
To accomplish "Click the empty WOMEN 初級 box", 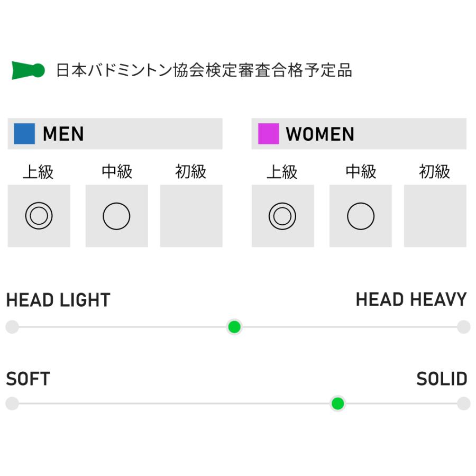I will [435, 216].
